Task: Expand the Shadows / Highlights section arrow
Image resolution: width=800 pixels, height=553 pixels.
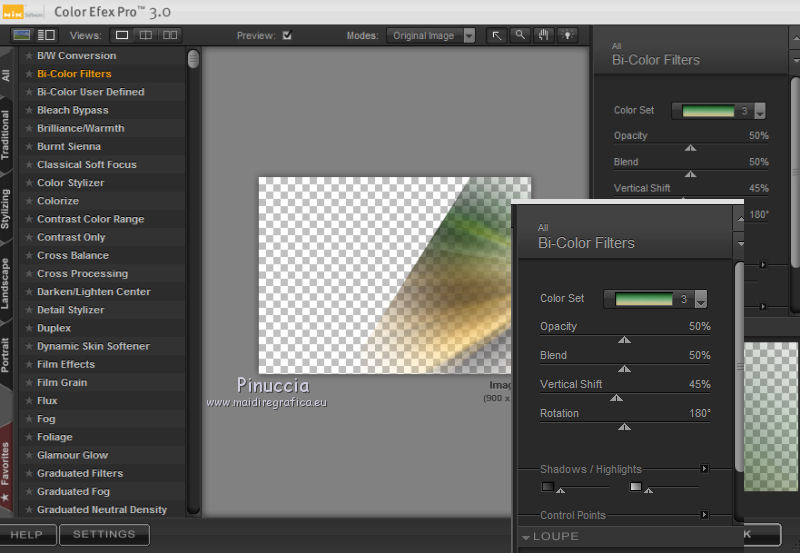Action: (704, 468)
